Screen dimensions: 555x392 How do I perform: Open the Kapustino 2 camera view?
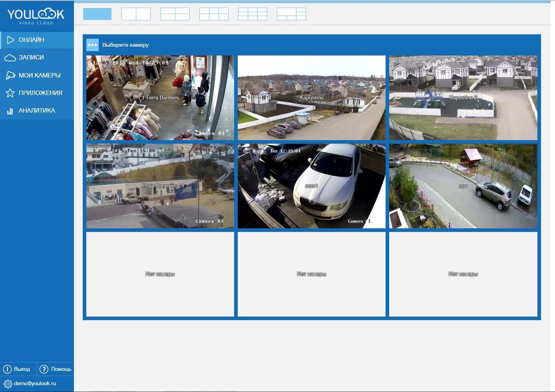(463, 98)
